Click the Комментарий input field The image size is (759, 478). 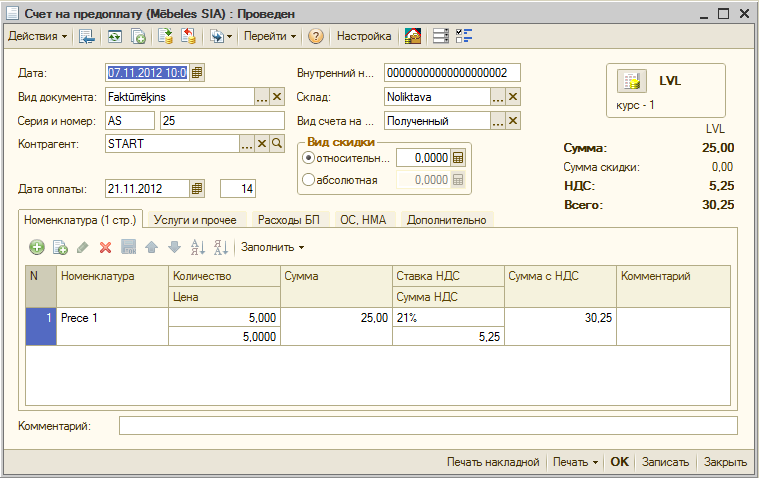[x=428, y=426]
